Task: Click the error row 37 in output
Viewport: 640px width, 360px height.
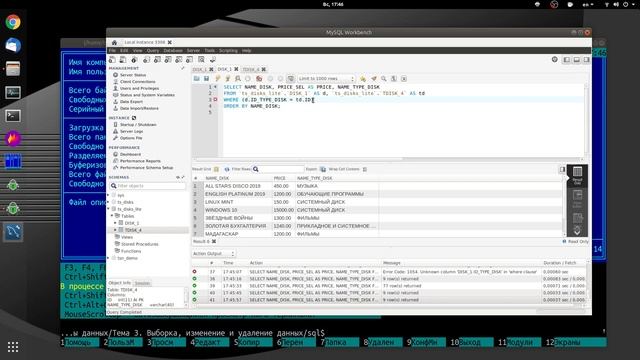Action: click(x=390, y=272)
